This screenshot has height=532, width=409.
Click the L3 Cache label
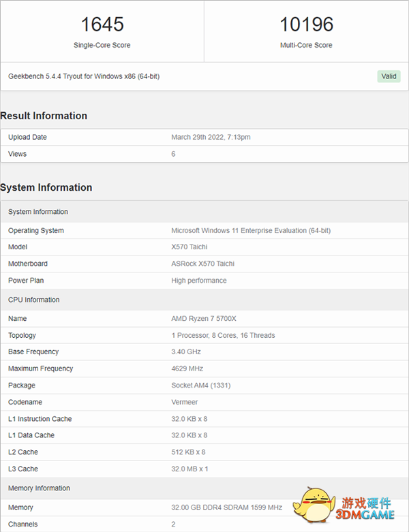coord(23,469)
